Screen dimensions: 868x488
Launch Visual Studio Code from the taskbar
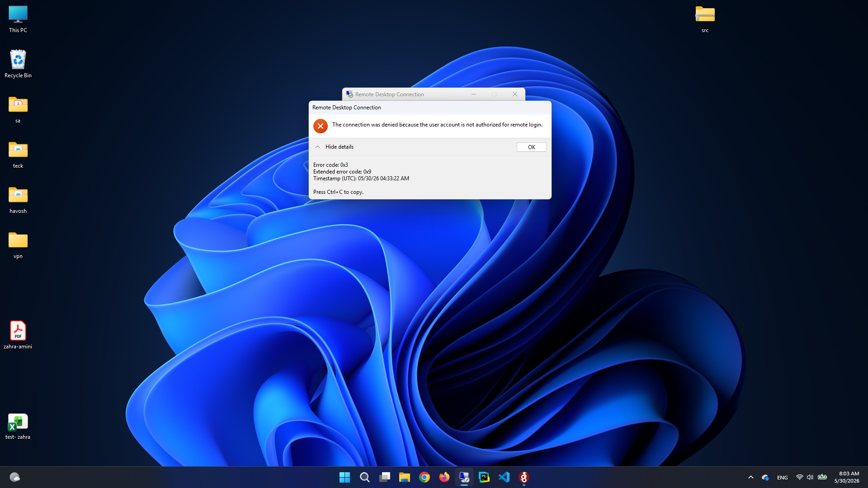(x=504, y=477)
